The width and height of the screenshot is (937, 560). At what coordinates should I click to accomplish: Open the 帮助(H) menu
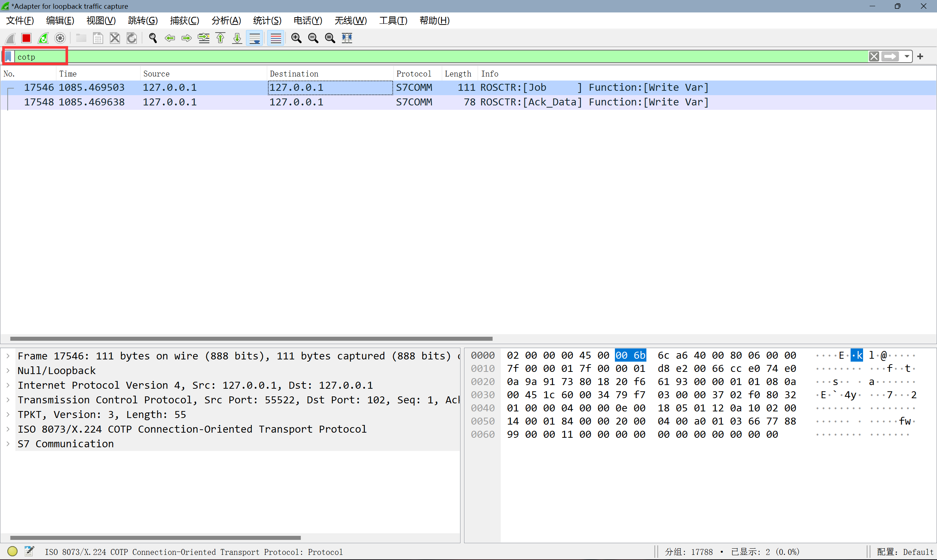(434, 21)
